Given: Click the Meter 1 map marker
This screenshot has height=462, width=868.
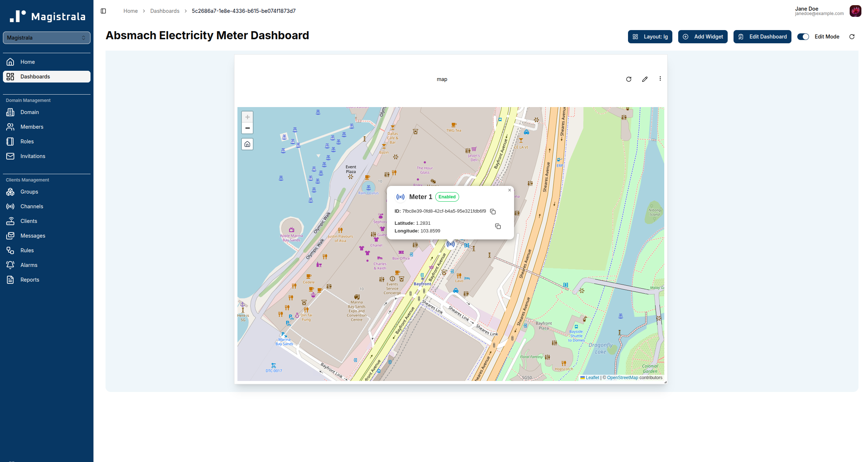Looking at the screenshot, I should tap(451, 244).
